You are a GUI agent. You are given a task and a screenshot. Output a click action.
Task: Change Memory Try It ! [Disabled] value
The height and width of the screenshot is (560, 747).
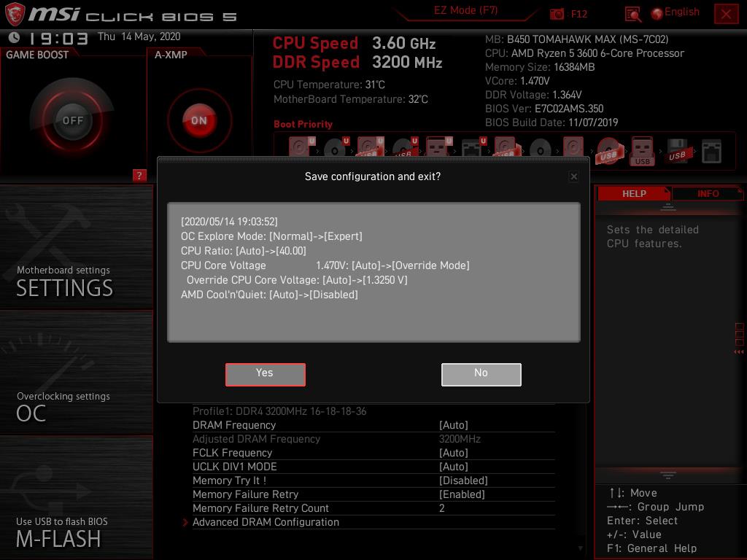tap(373, 481)
